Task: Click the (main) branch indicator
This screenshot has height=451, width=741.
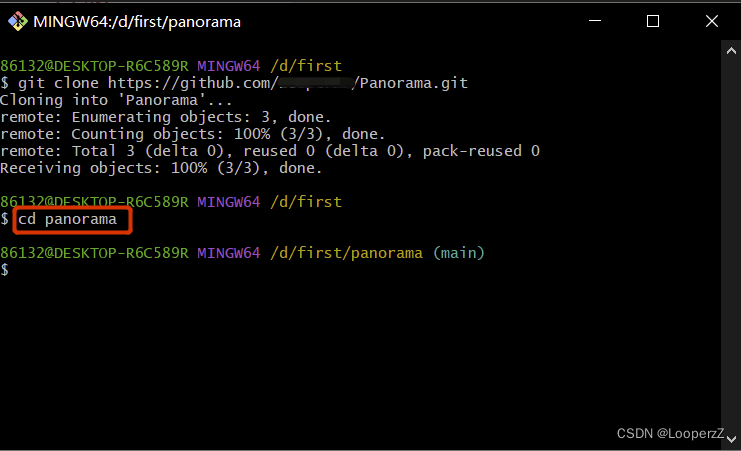Action: (459, 253)
